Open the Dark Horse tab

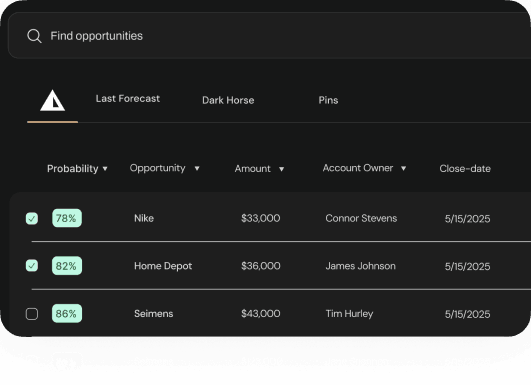pyautogui.click(x=228, y=100)
